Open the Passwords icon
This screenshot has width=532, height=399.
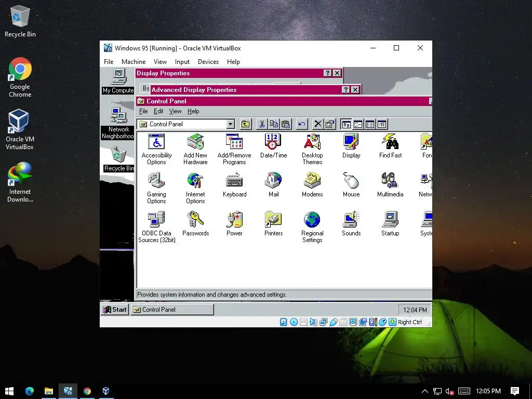point(195,224)
